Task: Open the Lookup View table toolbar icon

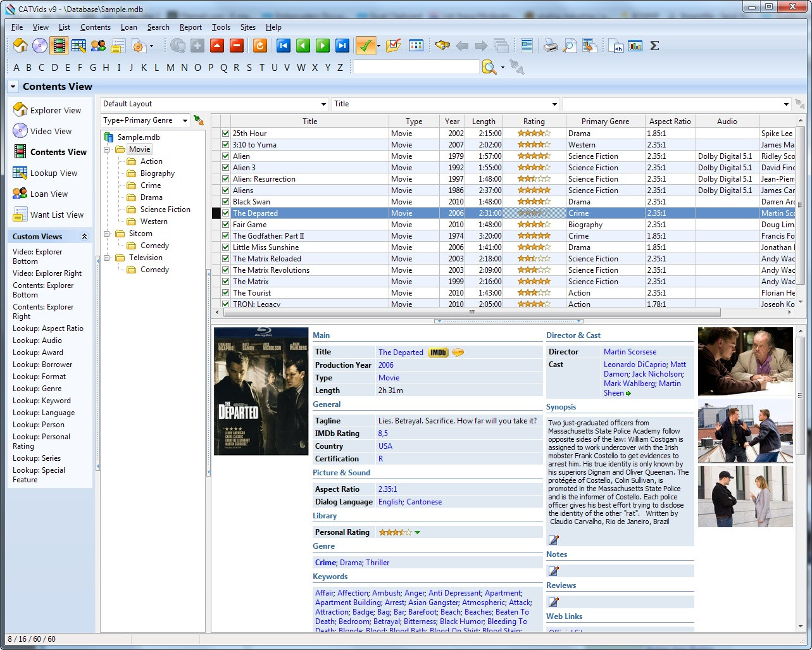Action: coord(78,46)
